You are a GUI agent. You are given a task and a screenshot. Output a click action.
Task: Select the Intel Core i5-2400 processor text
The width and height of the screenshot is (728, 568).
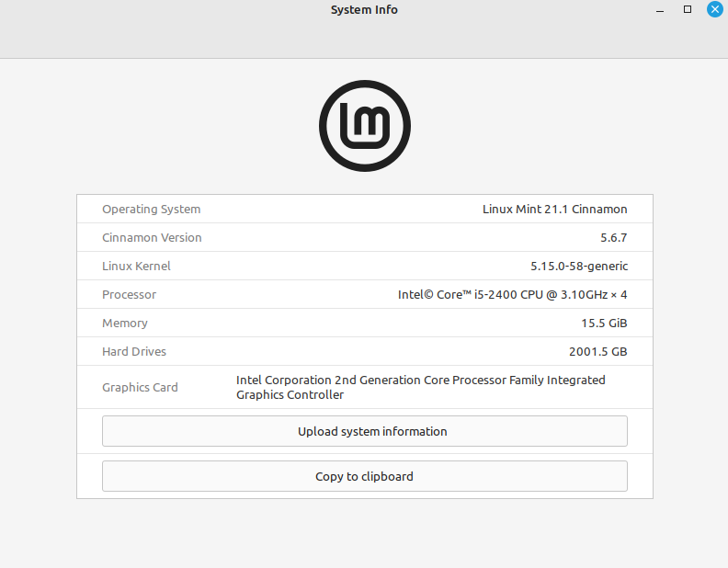tap(513, 295)
